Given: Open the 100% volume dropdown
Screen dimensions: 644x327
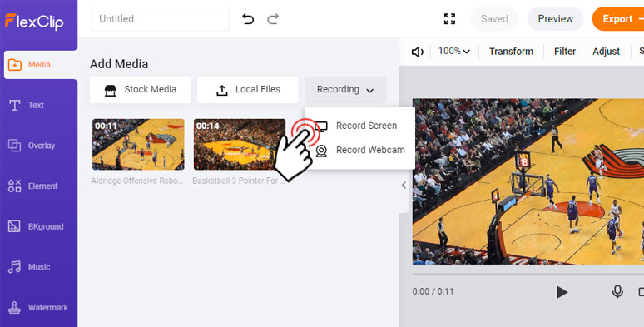Looking at the screenshot, I should (x=453, y=52).
